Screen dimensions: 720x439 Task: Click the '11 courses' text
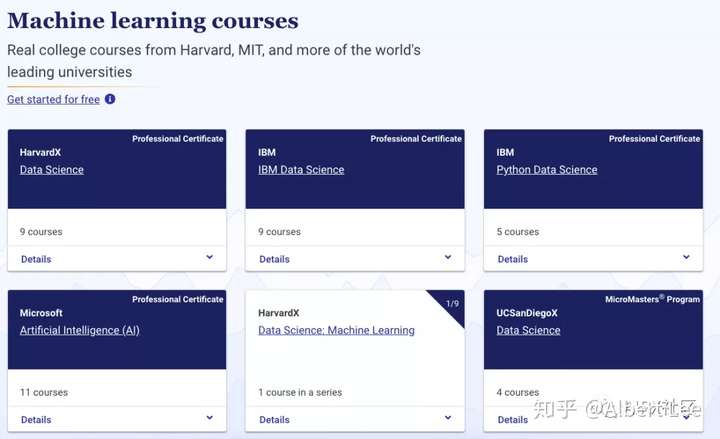[x=44, y=393]
